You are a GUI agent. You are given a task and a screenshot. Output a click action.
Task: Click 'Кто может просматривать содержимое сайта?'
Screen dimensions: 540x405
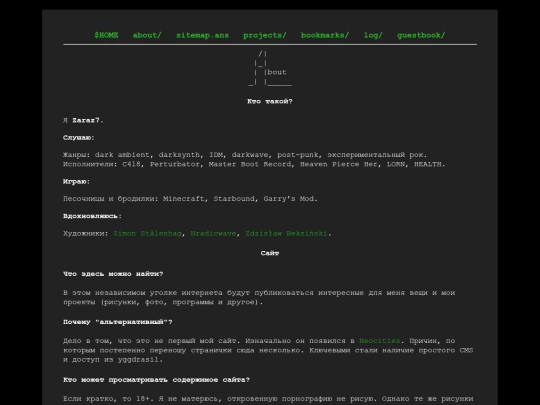click(x=156, y=380)
